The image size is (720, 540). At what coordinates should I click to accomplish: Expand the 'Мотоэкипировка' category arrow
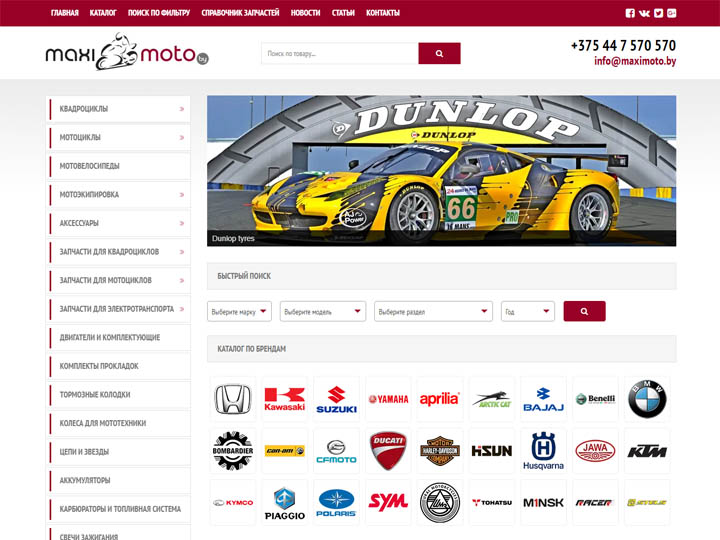[182, 195]
